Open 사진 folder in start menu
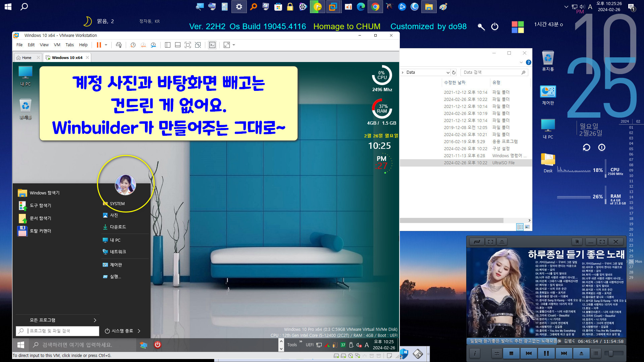 [x=111, y=215]
